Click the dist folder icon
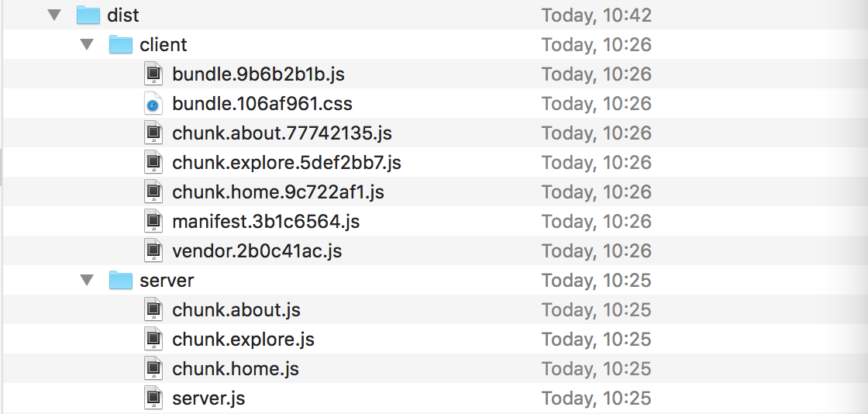Screen dimensions: 868x414 coord(88,15)
